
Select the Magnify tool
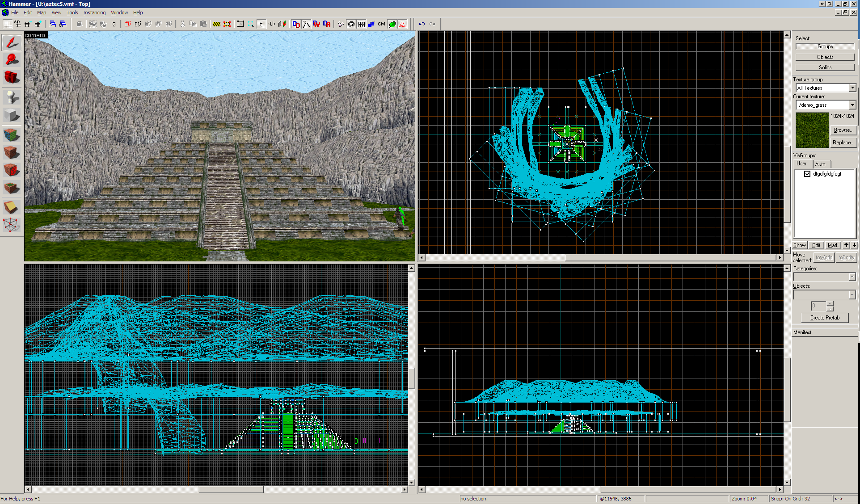[12, 59]
